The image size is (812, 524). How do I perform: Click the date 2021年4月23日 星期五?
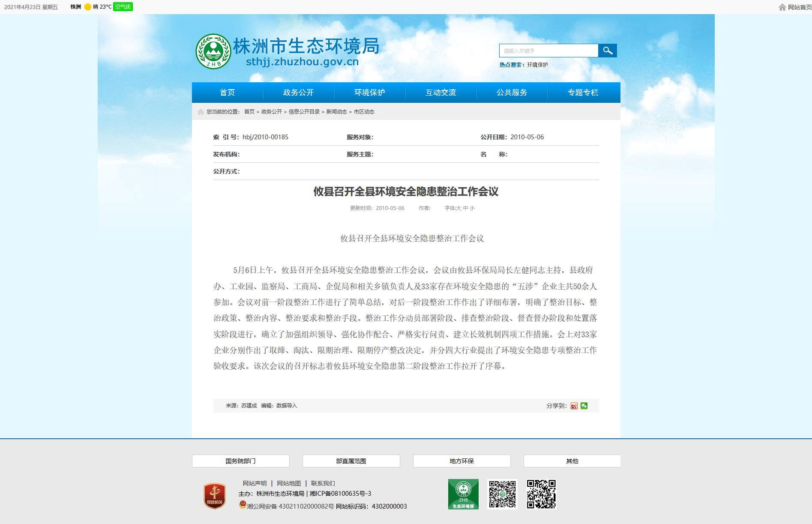coord(31,7)
